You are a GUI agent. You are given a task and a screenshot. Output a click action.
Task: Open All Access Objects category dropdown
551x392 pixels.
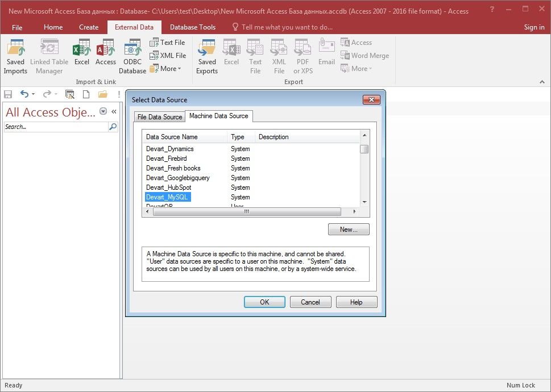pos(103,111)
